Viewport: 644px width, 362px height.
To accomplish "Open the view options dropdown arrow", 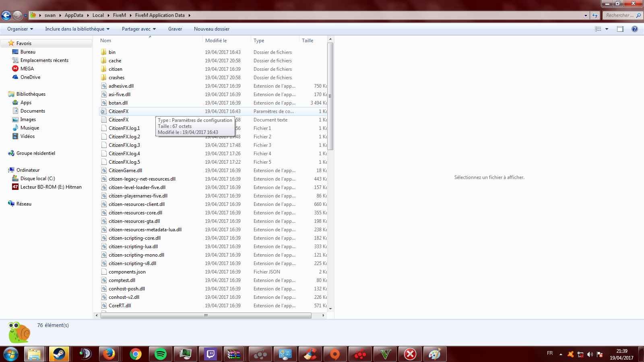I will point(607,29).
